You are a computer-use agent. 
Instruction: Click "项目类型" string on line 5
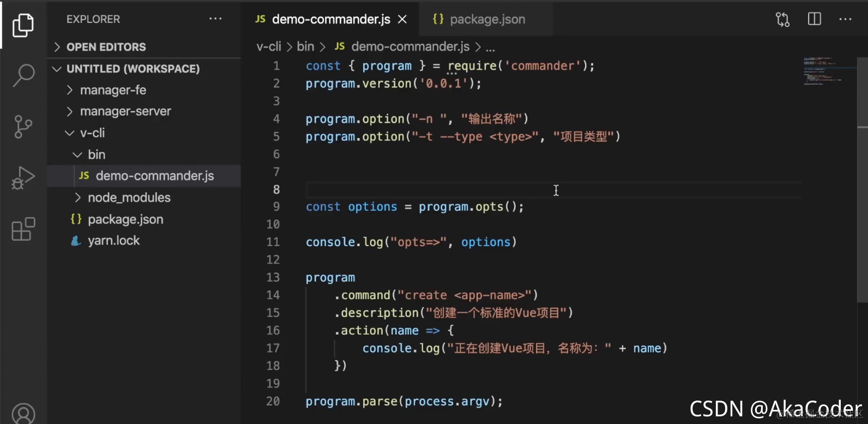click(x=583, y=136)
